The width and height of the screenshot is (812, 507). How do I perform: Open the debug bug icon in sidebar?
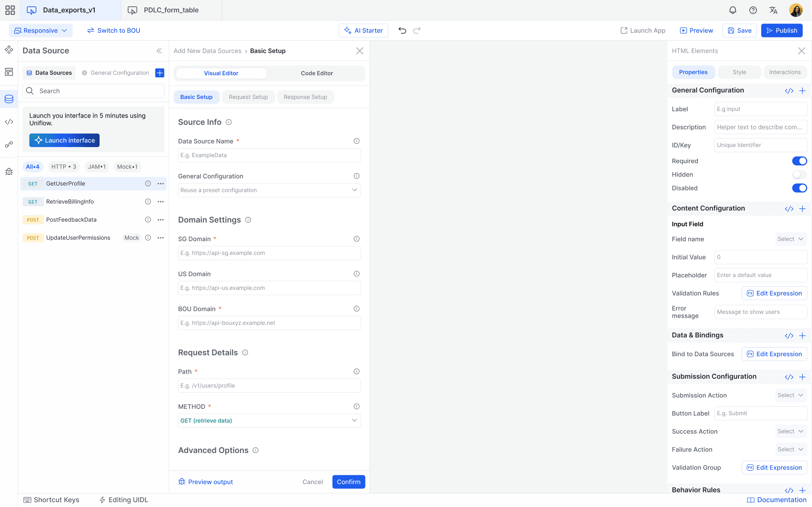9,171
